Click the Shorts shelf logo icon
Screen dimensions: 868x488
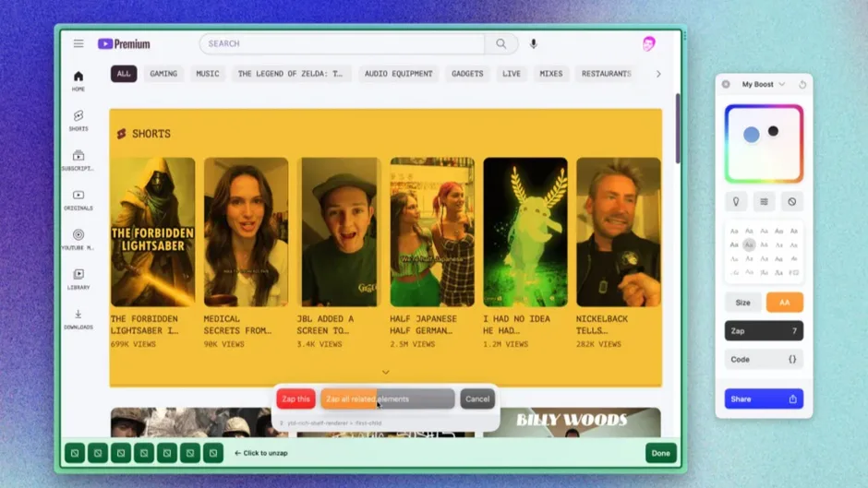pos(121,134)
